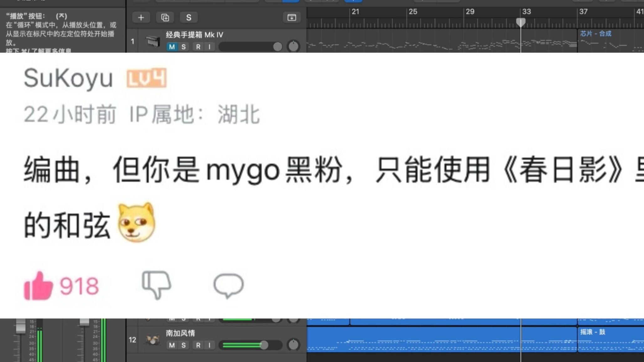Solo the 南加风情 track

(184, 345)
